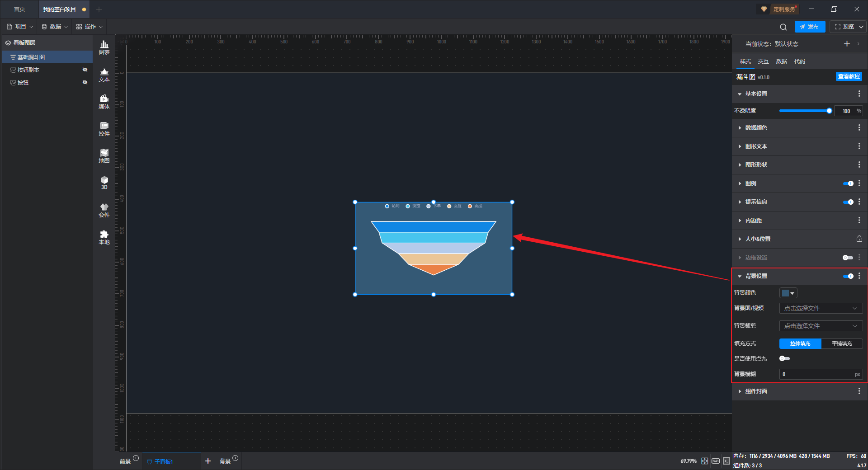Click the console icon in status bar
868x470 pixels.
tap(726, 461)
